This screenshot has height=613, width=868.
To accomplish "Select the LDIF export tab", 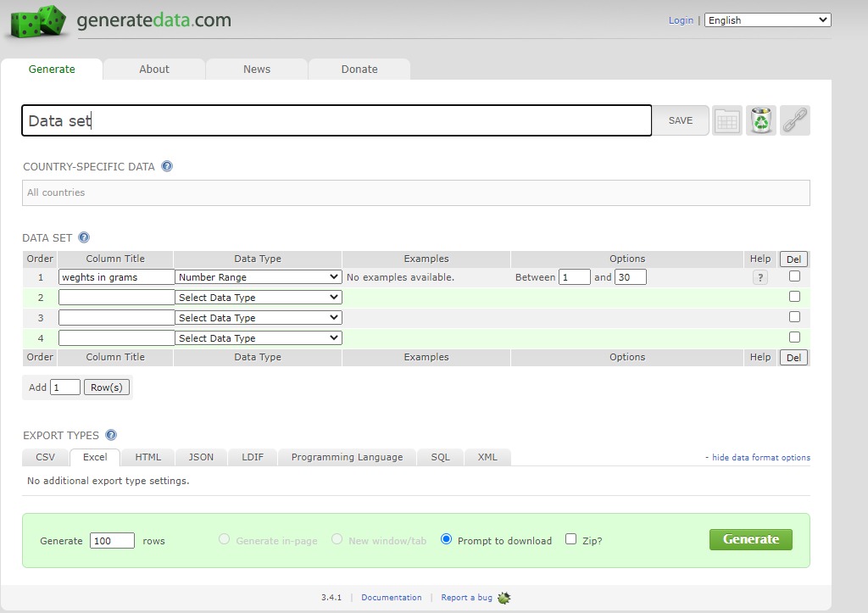I will (253, 457).
